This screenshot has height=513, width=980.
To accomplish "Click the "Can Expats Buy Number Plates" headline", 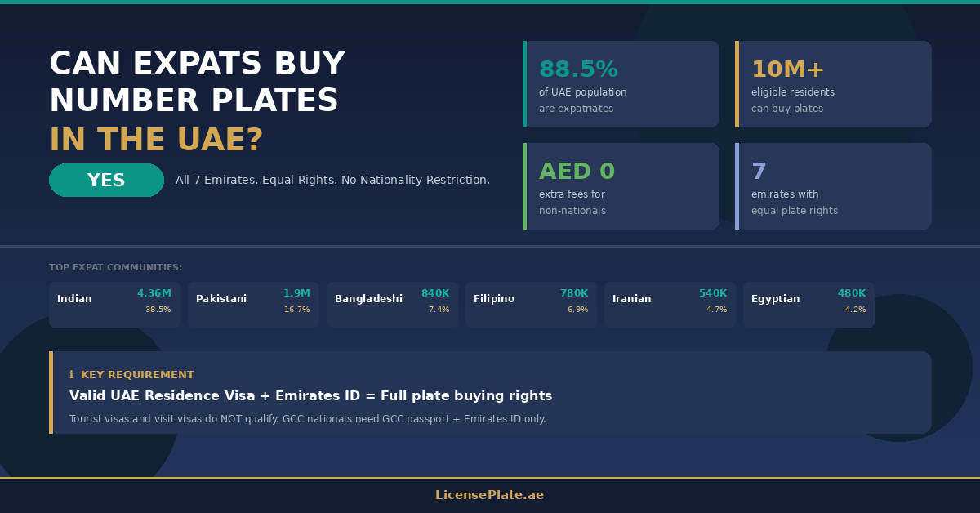I will (196, 83).
